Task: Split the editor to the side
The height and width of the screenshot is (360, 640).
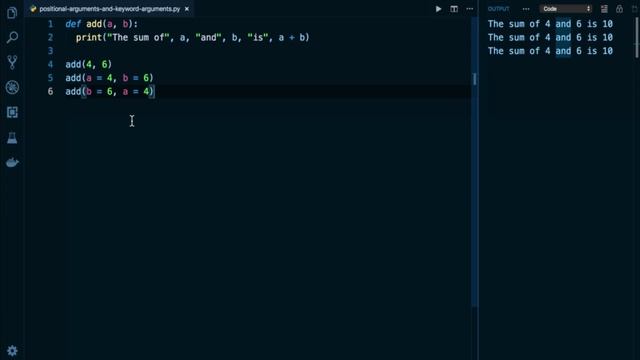Action: point(454,9)
